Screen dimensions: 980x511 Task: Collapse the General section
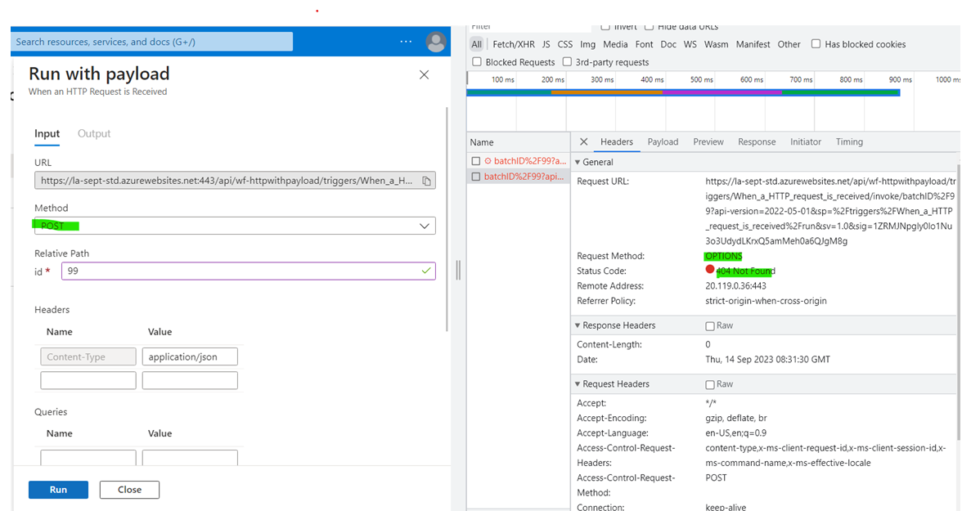click(x=579, y=162)
